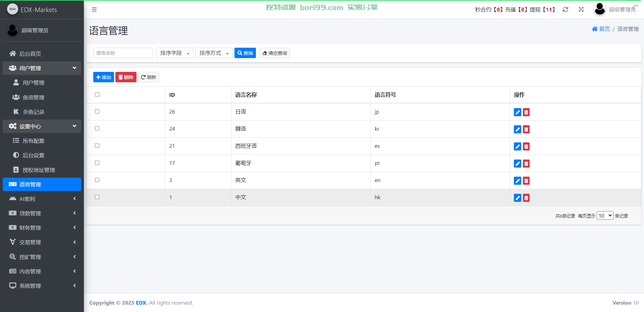Toggle the sidebar hamburger menu
This screenshot has height=312, width=644.
point(94,9)
